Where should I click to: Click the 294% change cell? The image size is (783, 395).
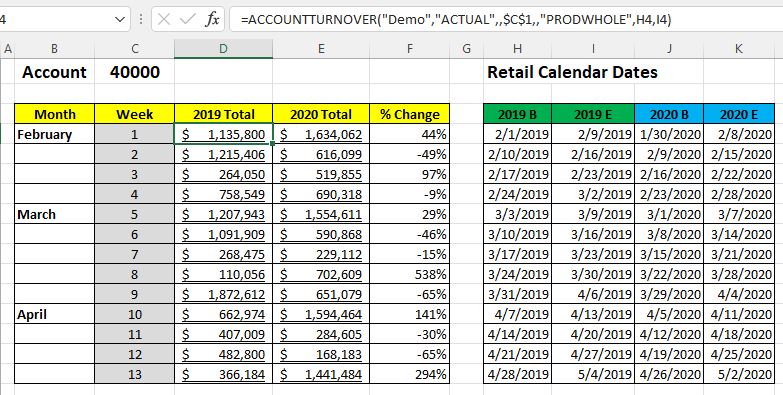pos(410,374)
